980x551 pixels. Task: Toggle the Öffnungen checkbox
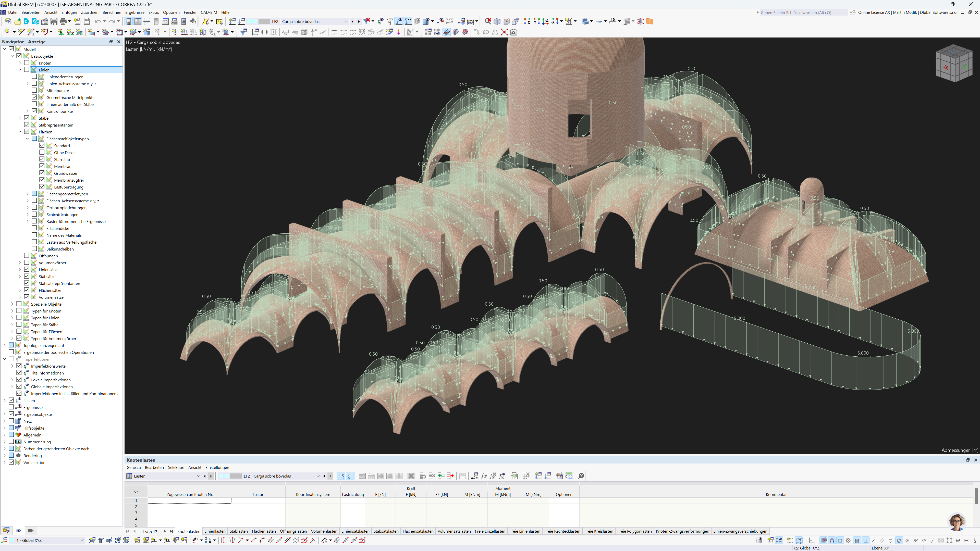(x=27, y=256)
